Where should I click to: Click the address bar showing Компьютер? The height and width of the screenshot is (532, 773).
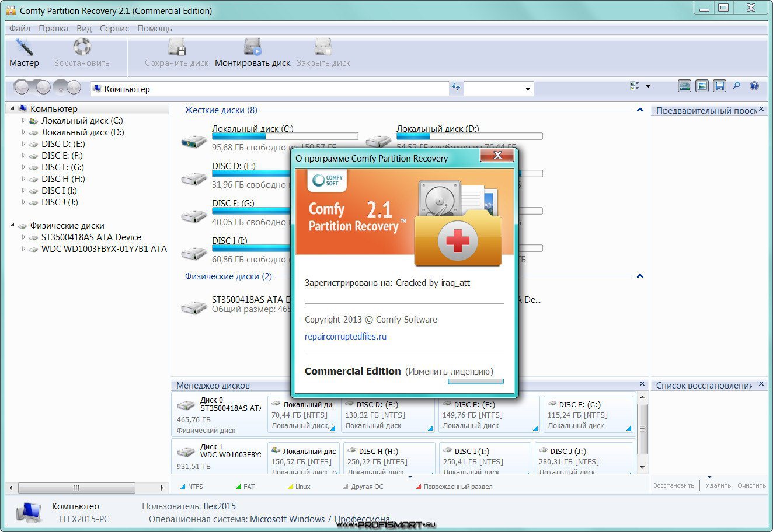click(270, 89)
